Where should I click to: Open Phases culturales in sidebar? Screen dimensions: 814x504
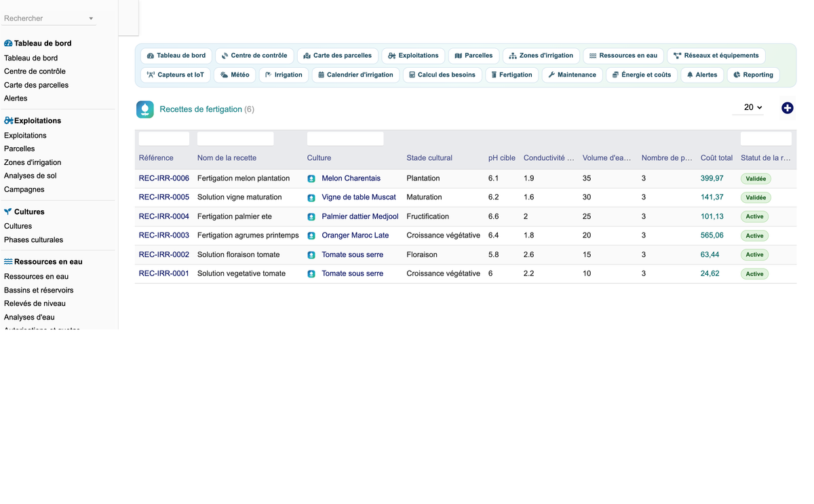click(x=33, y=239)
